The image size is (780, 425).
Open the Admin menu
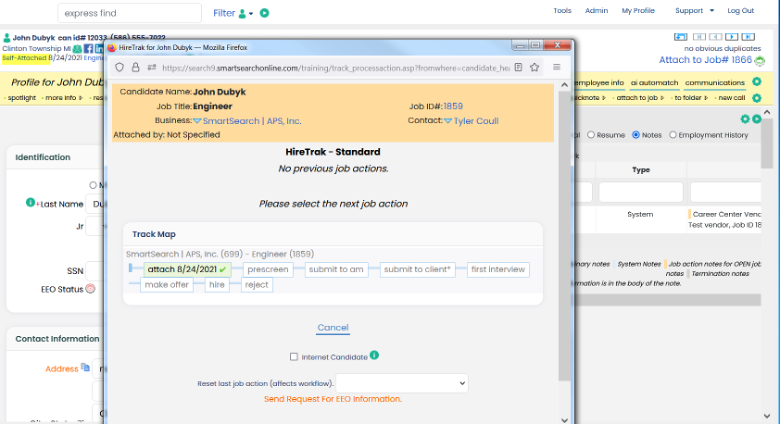click(x=596, y=10)
